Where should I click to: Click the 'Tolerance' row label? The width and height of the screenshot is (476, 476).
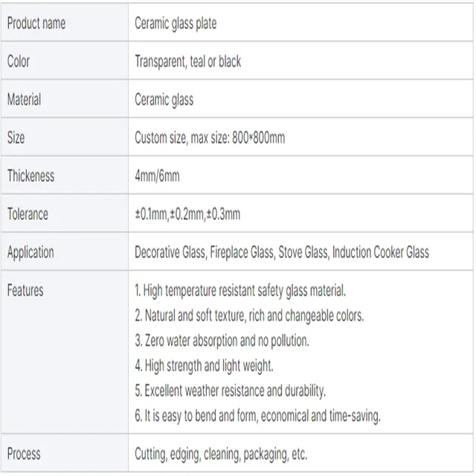point(28,214)
